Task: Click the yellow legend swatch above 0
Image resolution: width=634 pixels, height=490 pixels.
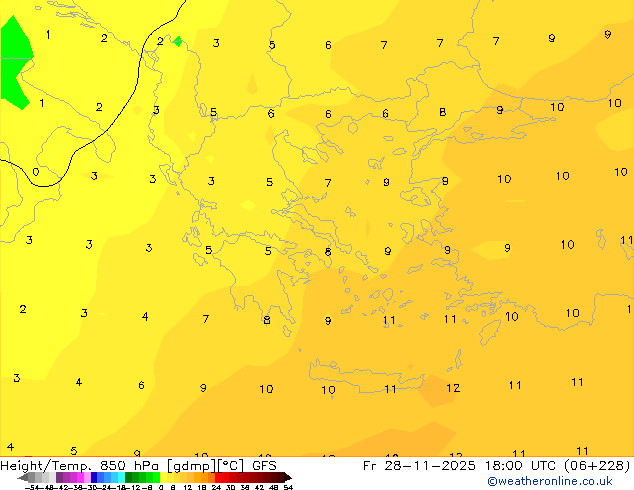Action: tap(163, 477)
